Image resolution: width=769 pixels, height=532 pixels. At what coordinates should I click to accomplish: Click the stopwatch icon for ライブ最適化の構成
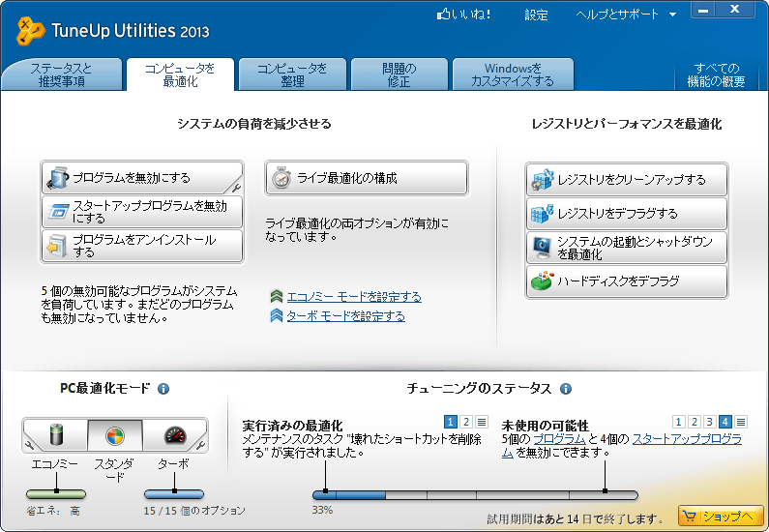281,178
